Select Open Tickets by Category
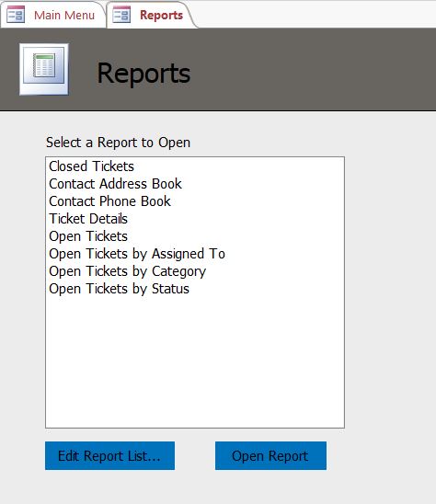Viewport: 436px width, 504px height. pos(195,271)
